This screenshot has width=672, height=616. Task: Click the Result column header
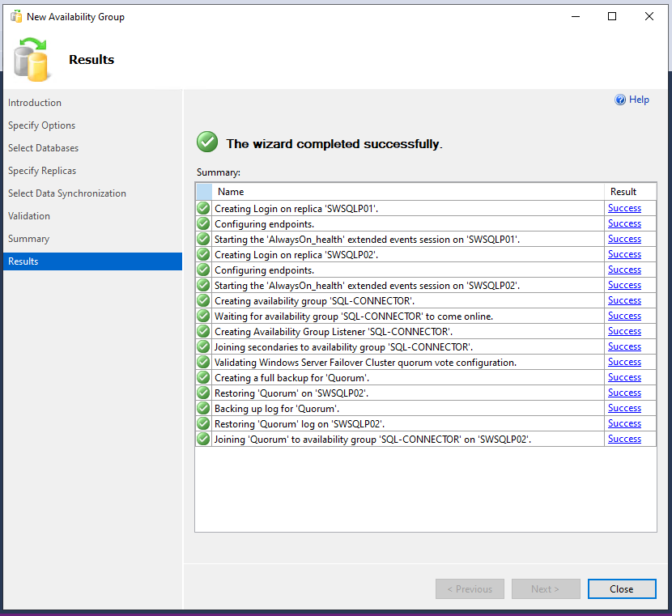[630, 192]
